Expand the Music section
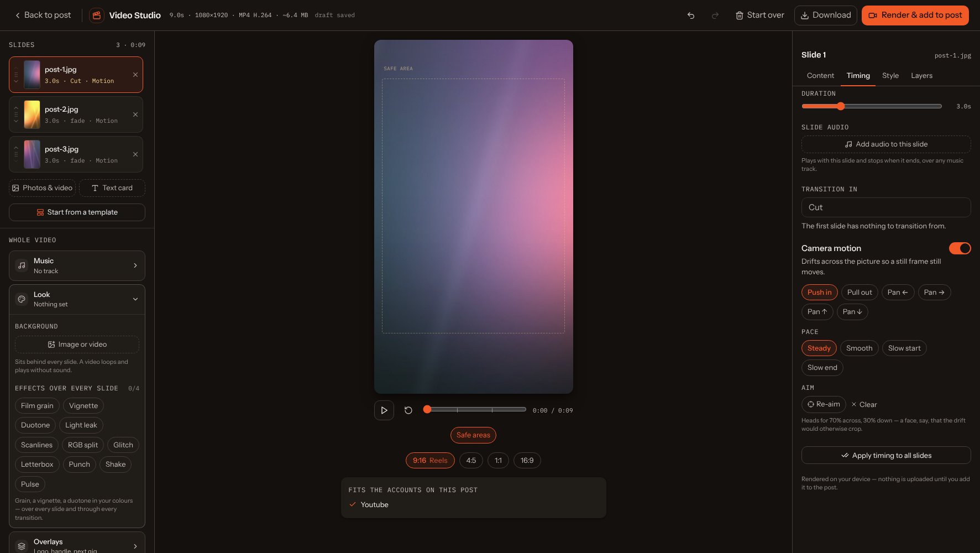Screen dimensions: 980x553 [x=77, y=265]
